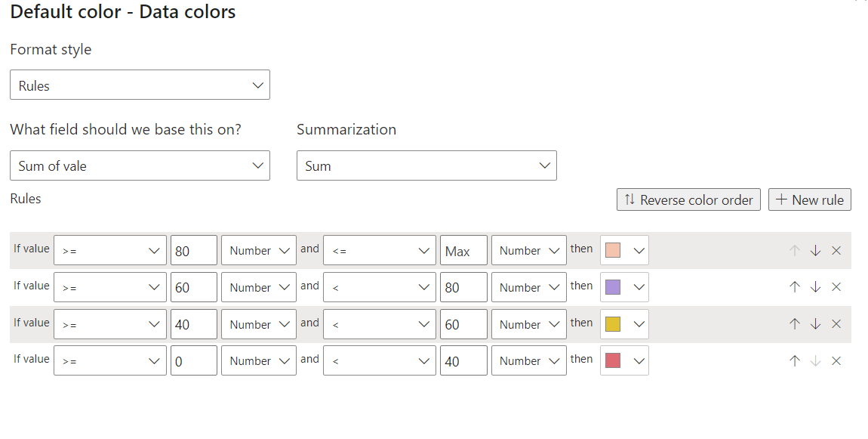Click the 0 lower bound input field
This screenshot has width=868, height=439.
(194, 361)
